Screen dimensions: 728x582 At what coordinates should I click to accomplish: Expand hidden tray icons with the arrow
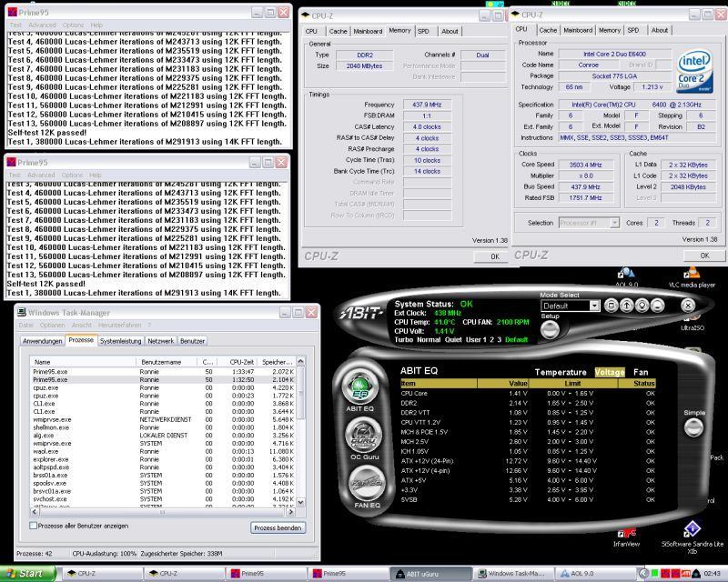point(643,574)
